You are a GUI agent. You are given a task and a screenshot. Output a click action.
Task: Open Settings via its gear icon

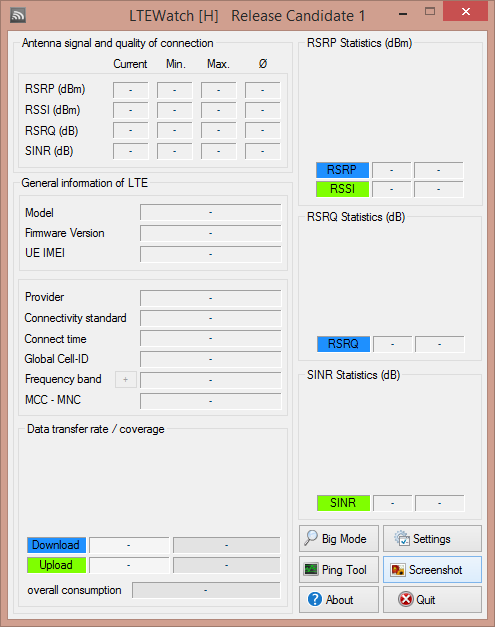tap(402, 538)
